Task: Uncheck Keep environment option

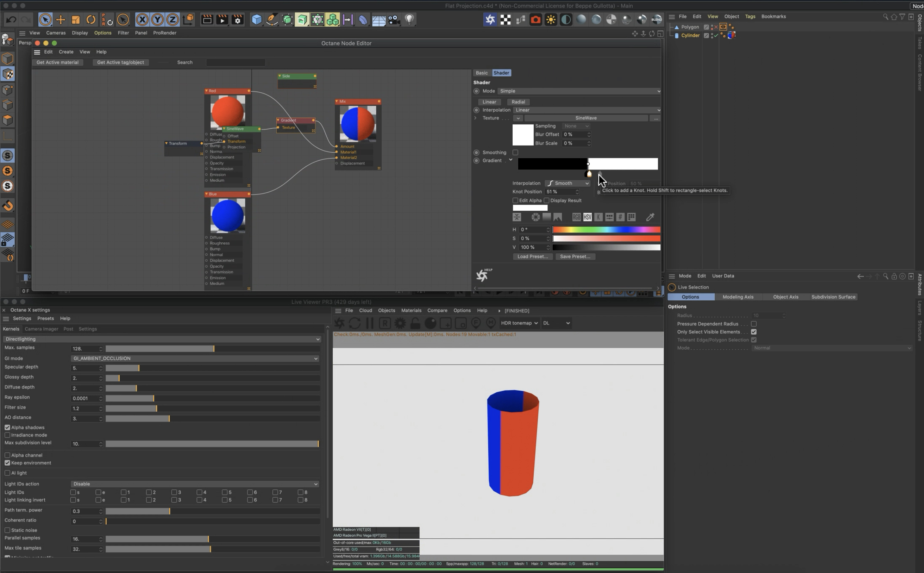Action: 7,463
